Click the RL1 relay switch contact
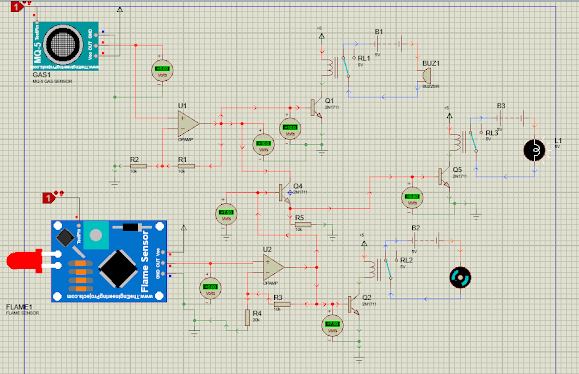 pyautogui.click(x=346, y=67)
